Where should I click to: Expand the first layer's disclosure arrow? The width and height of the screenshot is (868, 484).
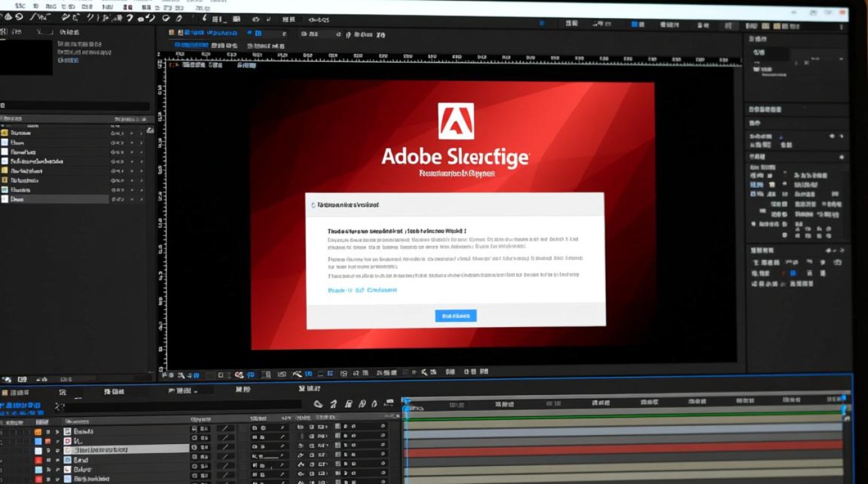(x=57, y=432)
